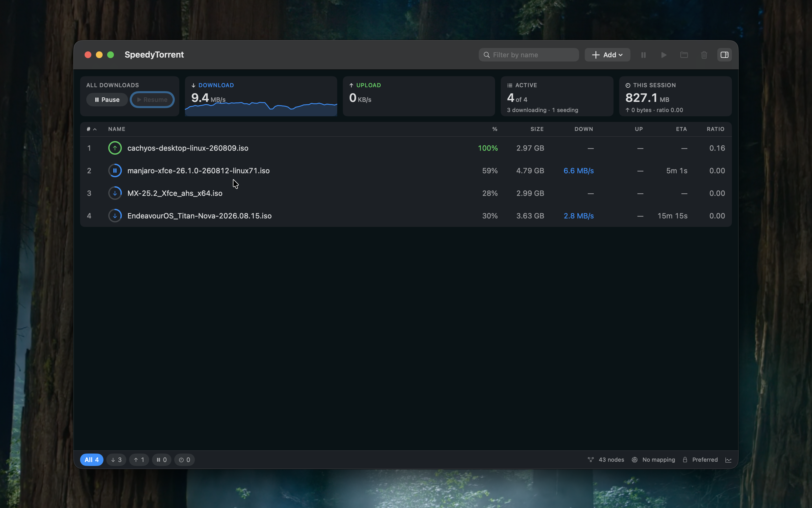Click the 6.6 MB/s download speed value
Image resolution: width=812 pixels, height=508 pixels.
tap(579, 171)
